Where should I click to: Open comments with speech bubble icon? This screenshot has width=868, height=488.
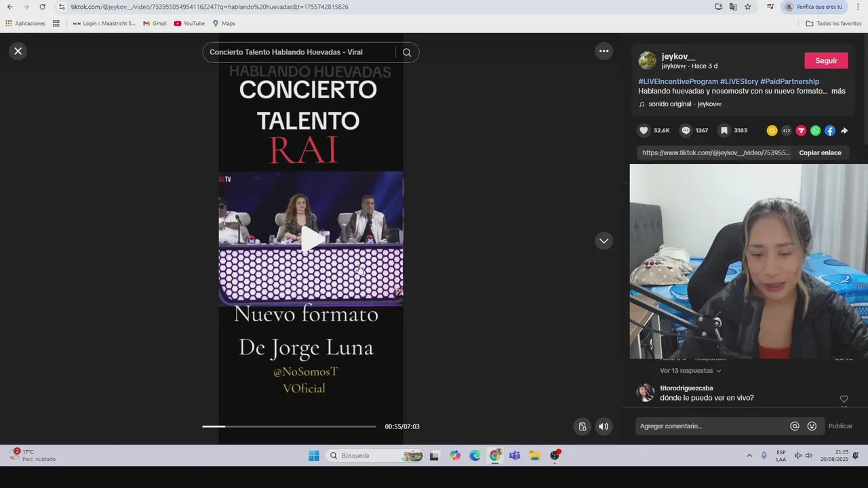tap(686, 130)
